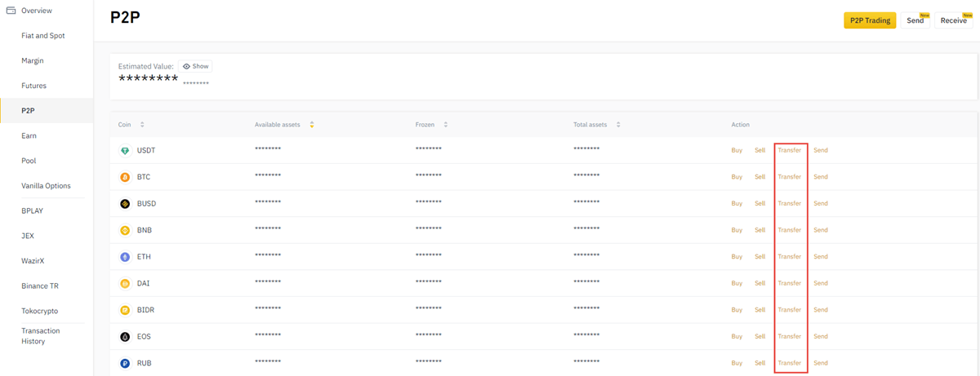
Task: Click the BNB coin icon
Action: [x=125, y=231]
